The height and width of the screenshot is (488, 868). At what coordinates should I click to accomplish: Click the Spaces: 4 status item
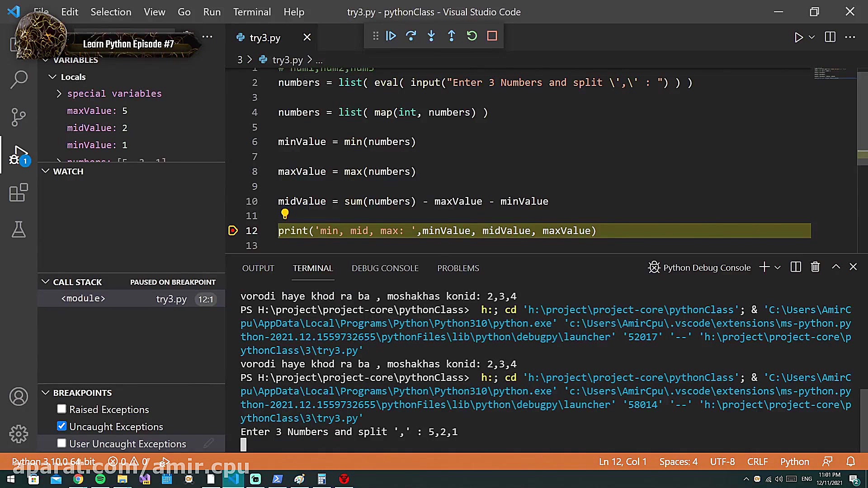coord(678,462)
